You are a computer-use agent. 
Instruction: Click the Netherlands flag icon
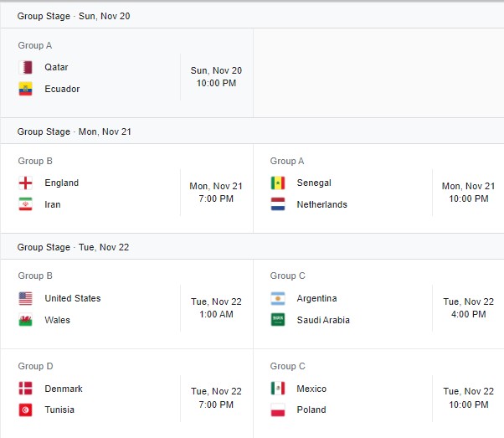pyautogui.click(x=278, y=204)
